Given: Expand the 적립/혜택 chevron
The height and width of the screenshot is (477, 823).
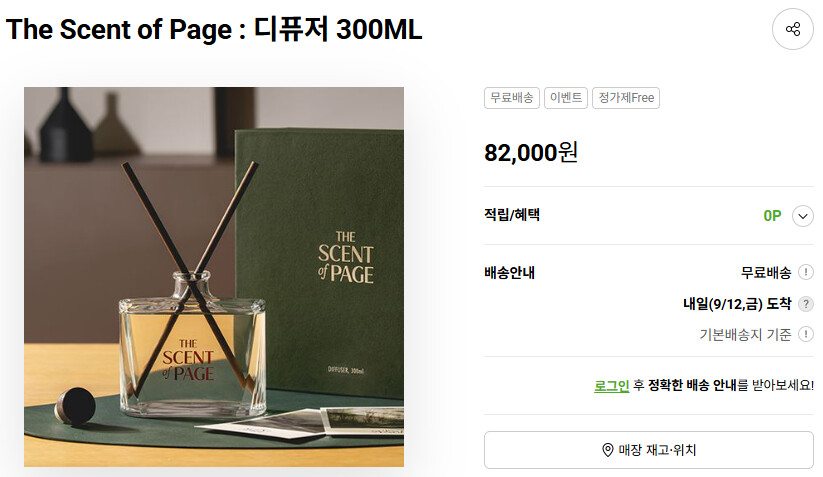Looking at the screenshot, I should [803, 216].
